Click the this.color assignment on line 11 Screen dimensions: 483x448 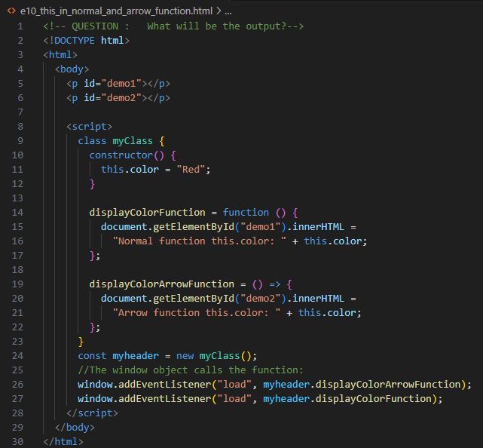(x=155, y=170)
